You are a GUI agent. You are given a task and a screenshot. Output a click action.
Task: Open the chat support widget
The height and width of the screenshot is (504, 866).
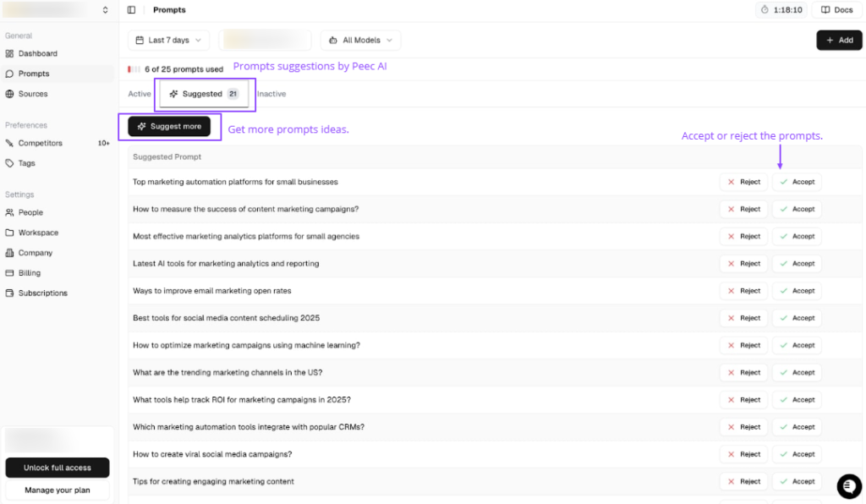(848, 486)
